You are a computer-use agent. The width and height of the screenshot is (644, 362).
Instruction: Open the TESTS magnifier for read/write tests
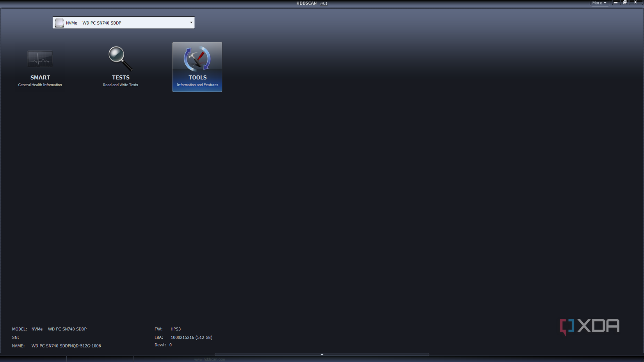120,67
